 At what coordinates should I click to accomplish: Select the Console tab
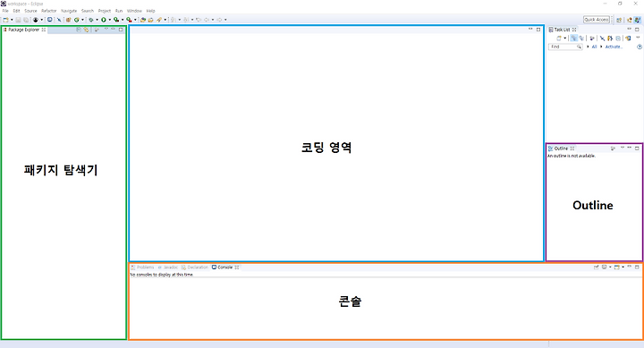(225, 267)
